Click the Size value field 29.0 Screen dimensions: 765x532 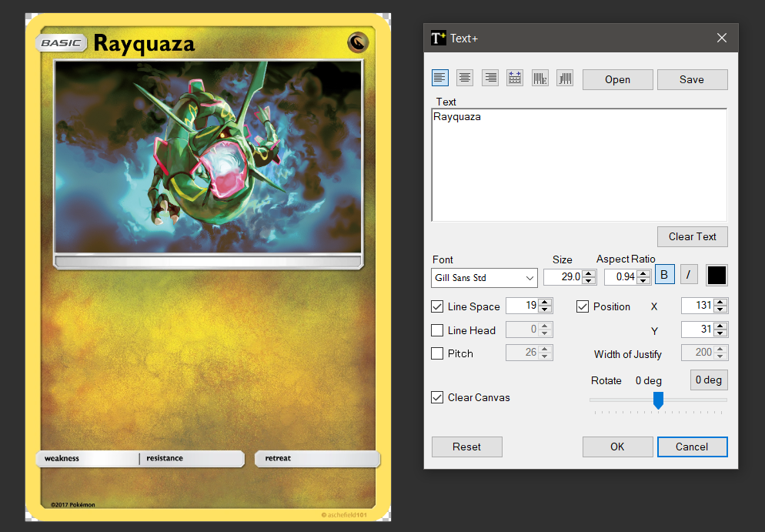point(563,277)
